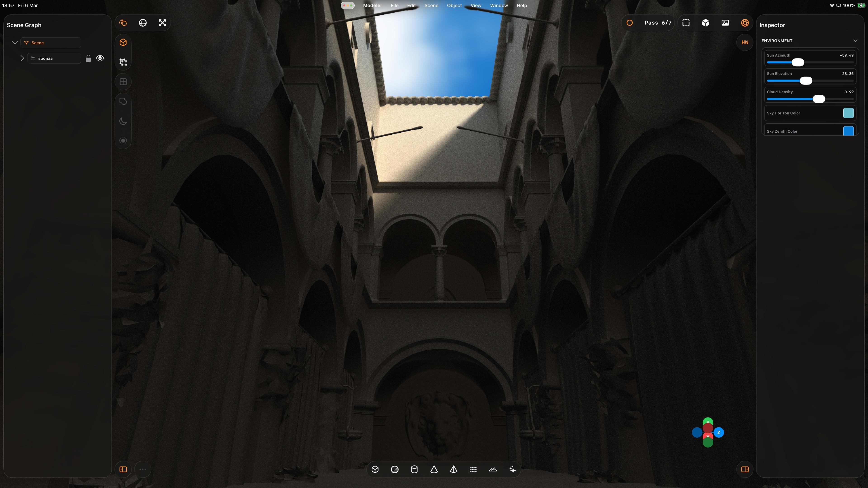868x488 pixels.
Task: Hide the sponza node with eye icon
Action: (x=100, y=58)
